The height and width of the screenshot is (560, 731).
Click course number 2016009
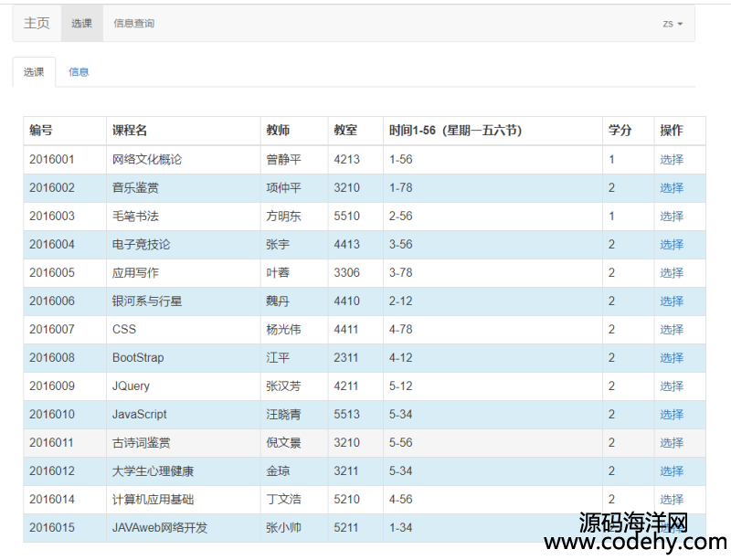click(x=52, y=386)
